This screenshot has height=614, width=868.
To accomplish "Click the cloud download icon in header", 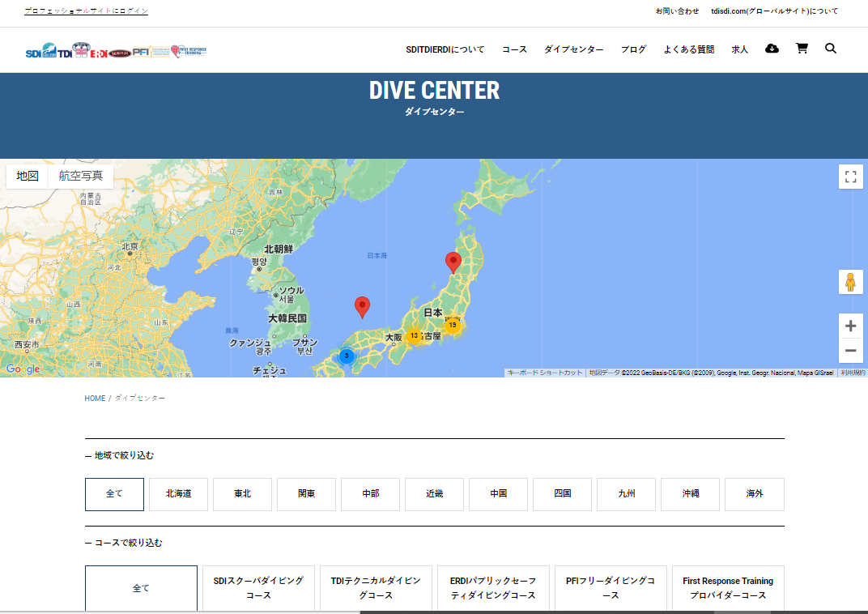I will (772, 49).
